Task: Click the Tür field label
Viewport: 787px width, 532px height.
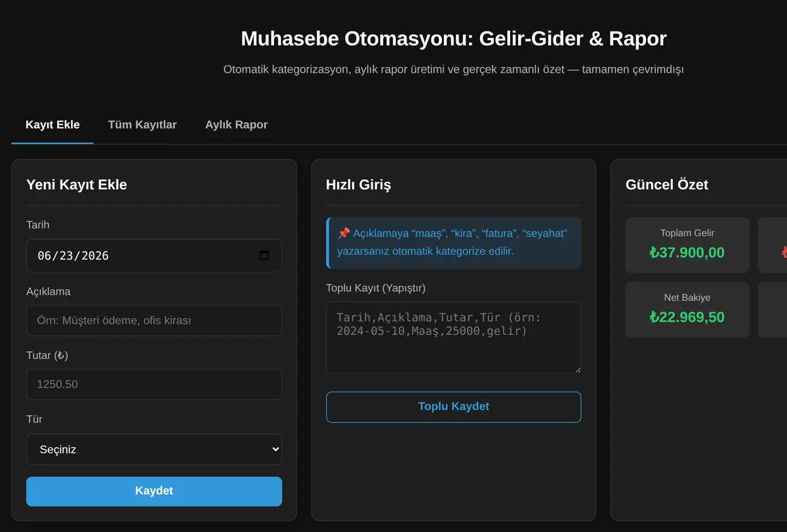Action: click(x=34, y=419)
